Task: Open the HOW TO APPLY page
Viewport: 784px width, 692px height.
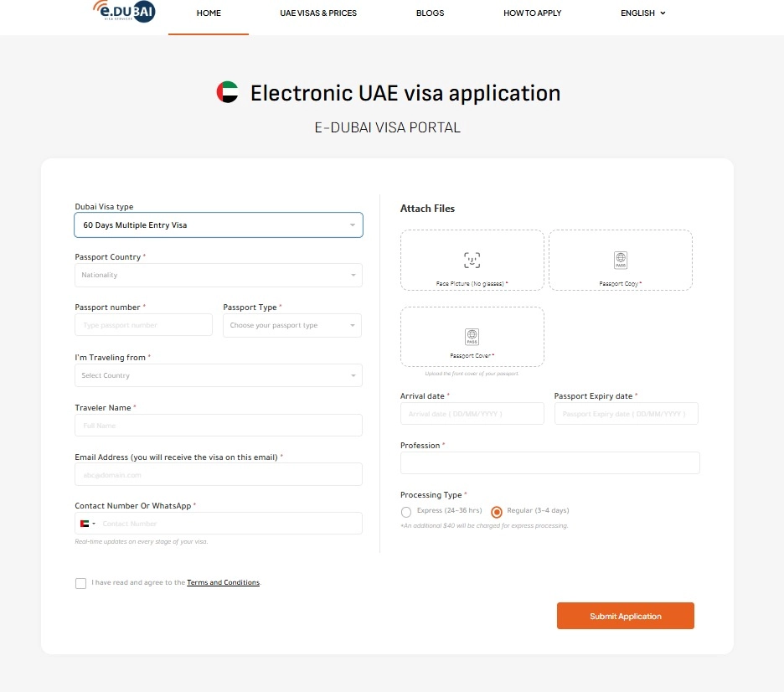Action: [532, 13]
